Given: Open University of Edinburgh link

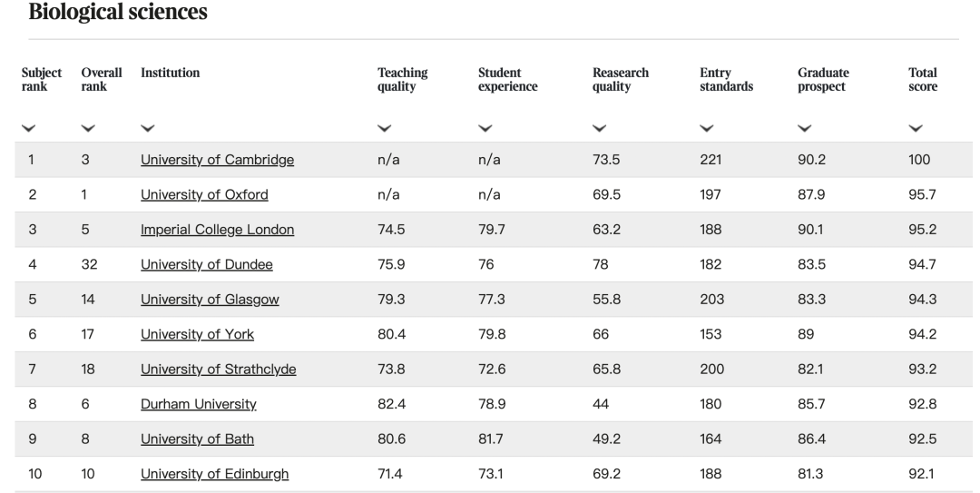Looking at the screenshot, I should tap(214, 474).
